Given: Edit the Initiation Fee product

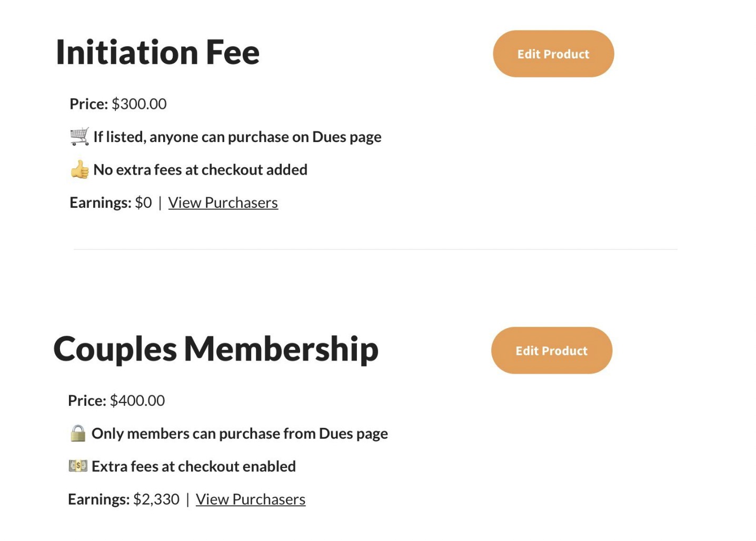Looking at the screenshot, I should point(553,54).
